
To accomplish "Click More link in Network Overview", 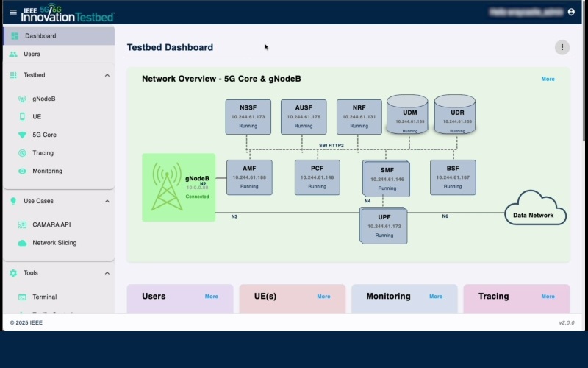I will click(548, 79).
